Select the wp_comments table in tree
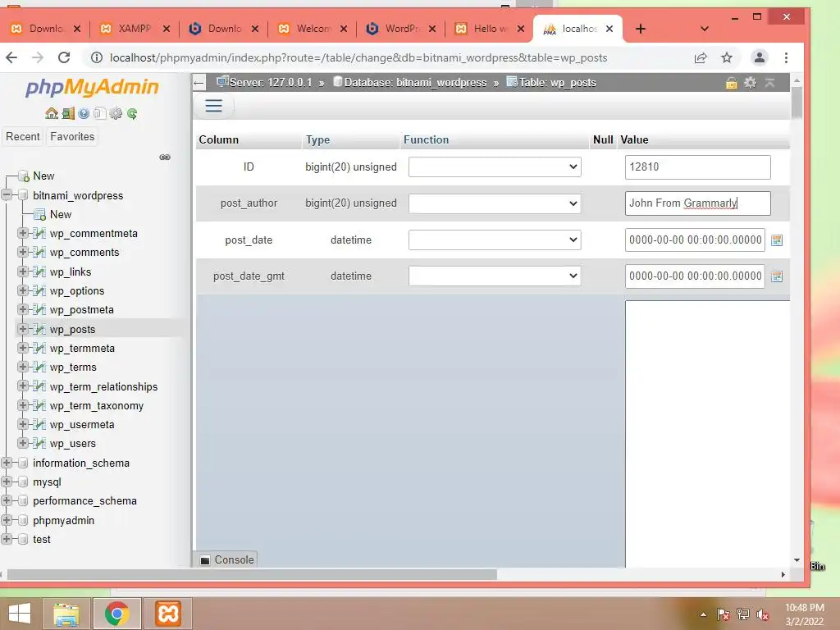Viewport: 840px width, 630px height. [84, 253]
